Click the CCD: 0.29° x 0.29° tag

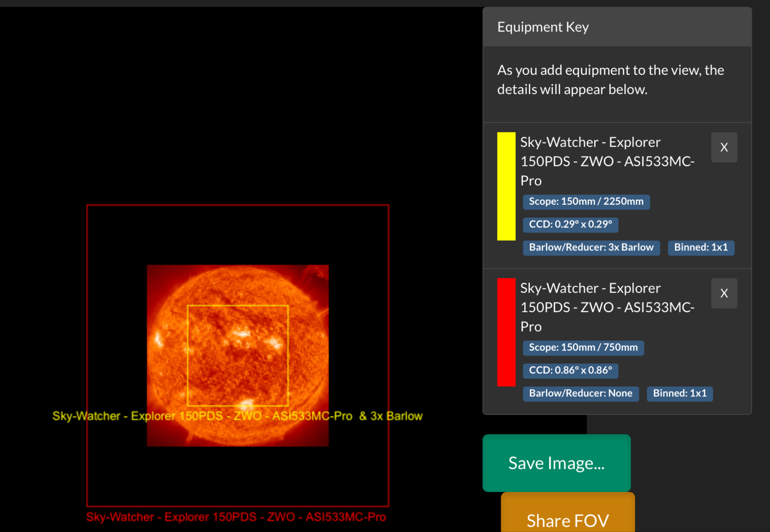[570, 224]
